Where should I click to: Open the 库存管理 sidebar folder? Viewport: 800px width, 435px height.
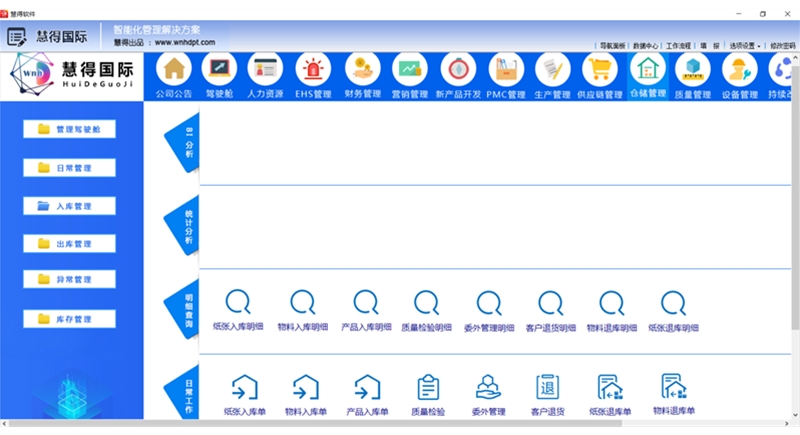pyautogui.click(x=69, y=319)
